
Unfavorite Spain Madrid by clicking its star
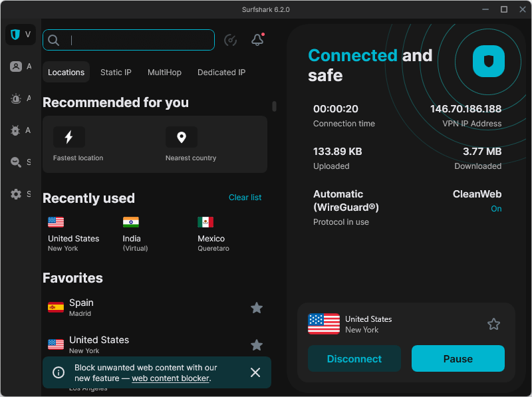257,308
